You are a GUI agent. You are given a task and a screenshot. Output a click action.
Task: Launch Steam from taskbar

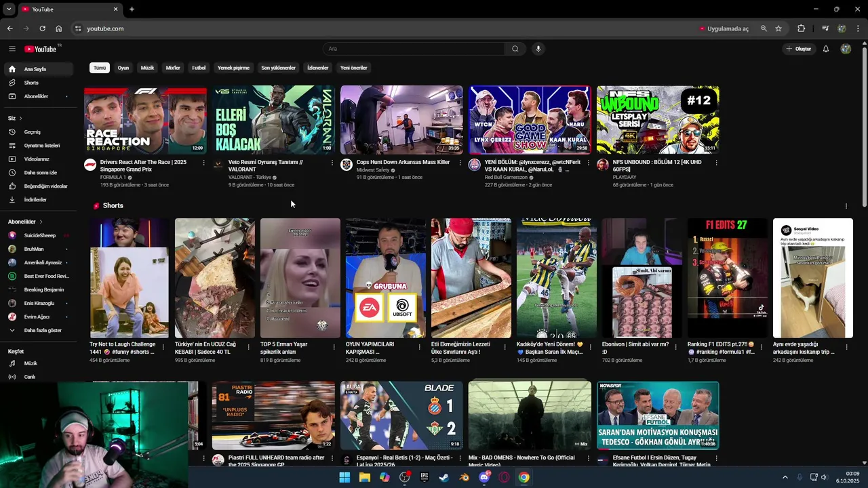tap(443, 477)
